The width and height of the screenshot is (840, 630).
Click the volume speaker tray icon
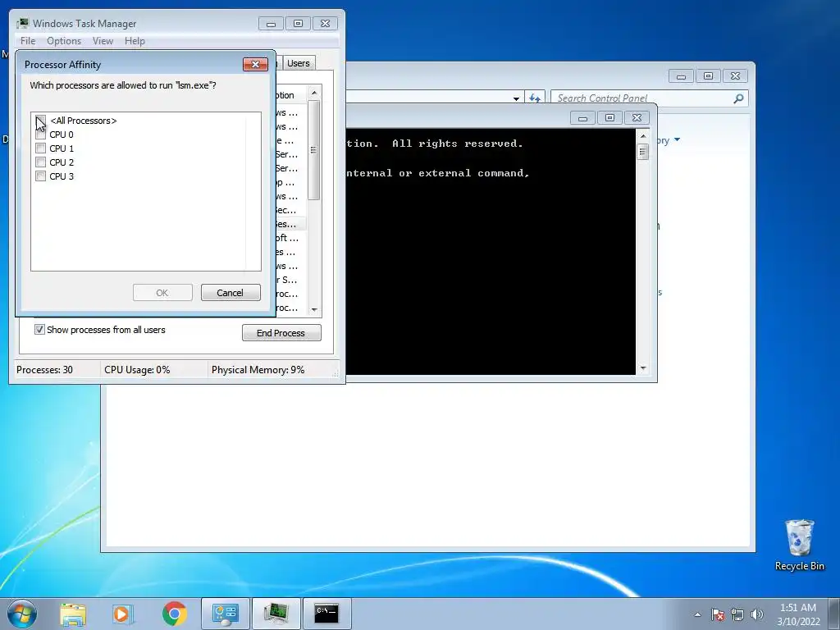(x=757, y=614)
